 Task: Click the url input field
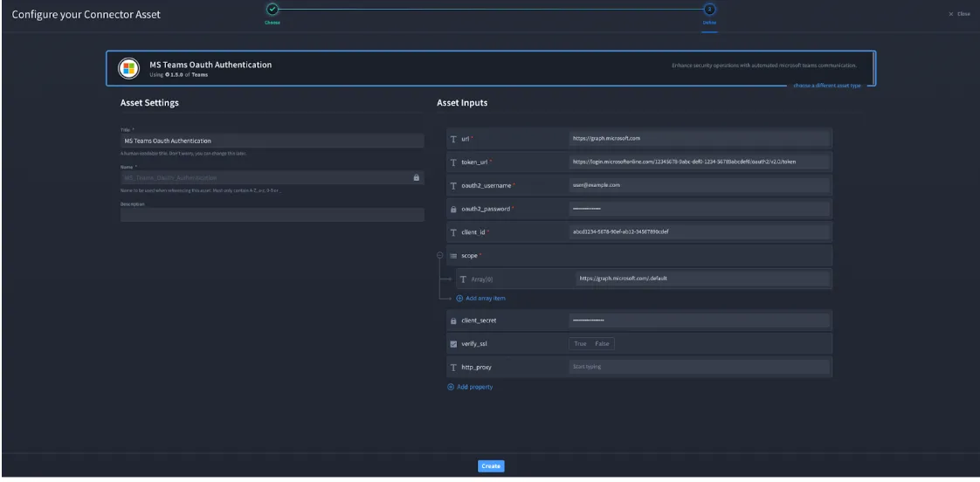699,138
